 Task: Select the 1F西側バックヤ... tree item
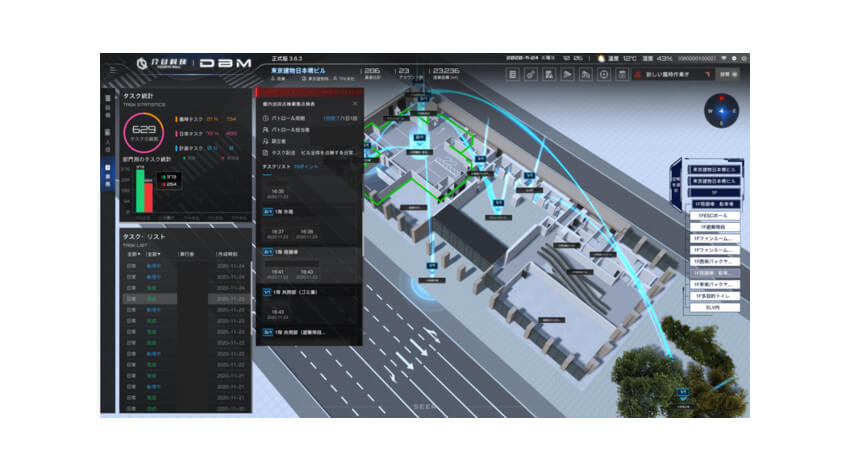[x=714, y=261]
